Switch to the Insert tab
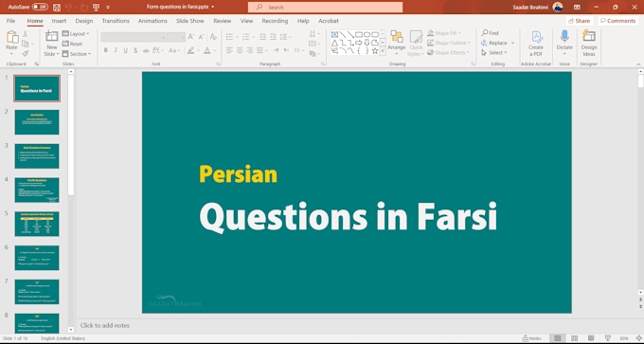 click(x=59, y=21)
